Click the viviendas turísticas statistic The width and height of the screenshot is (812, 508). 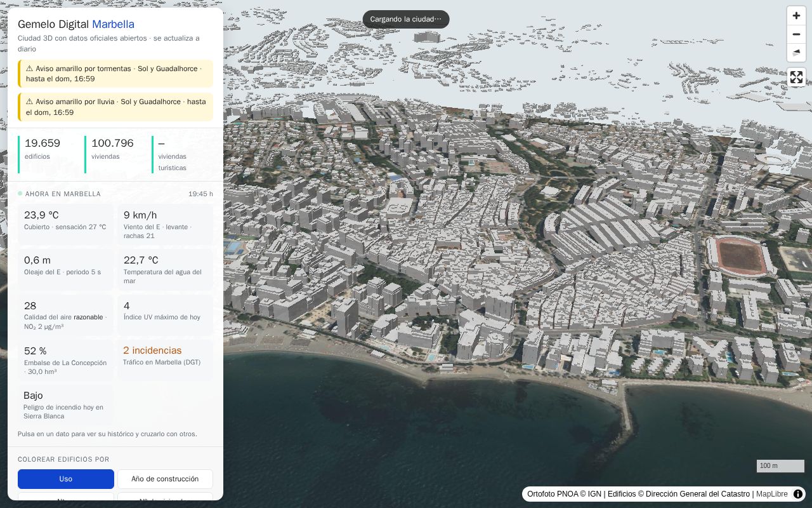[183, 154]
